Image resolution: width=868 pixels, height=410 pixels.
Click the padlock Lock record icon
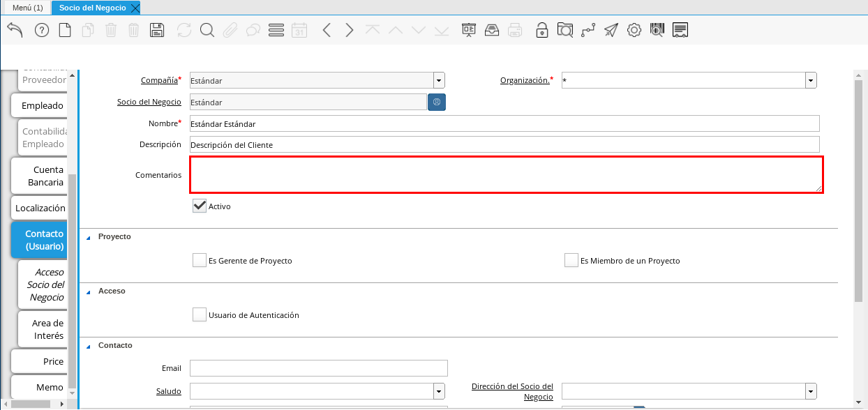[x=541, y=30]
